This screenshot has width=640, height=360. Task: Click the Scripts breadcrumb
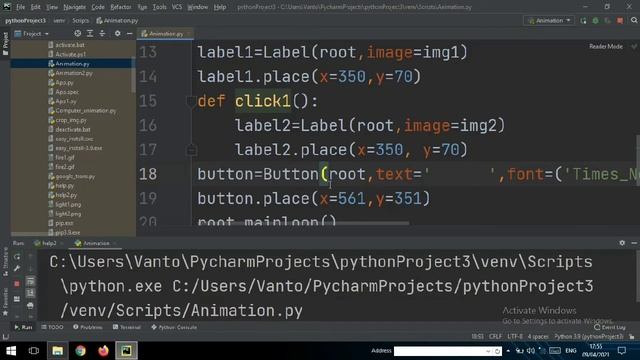pyautogui.click(x=80, y=20)
